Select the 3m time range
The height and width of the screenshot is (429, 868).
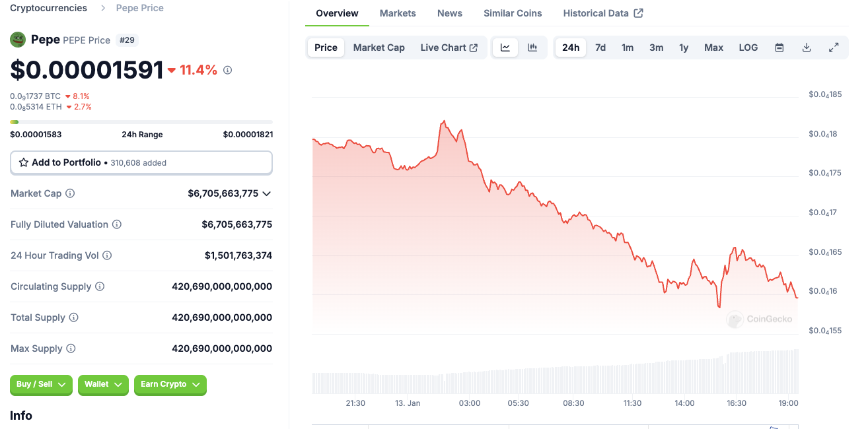[x=656, y=48]
